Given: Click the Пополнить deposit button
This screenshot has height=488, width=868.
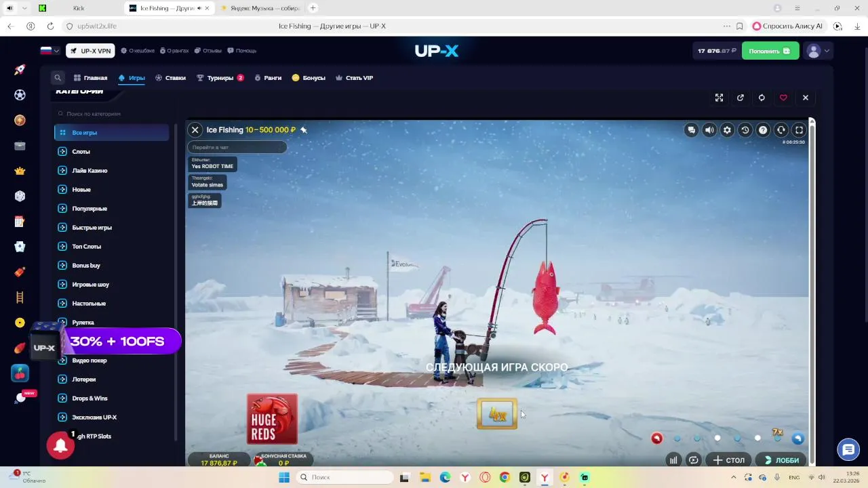Looking at the screenshot, I should tap(770, 51).
